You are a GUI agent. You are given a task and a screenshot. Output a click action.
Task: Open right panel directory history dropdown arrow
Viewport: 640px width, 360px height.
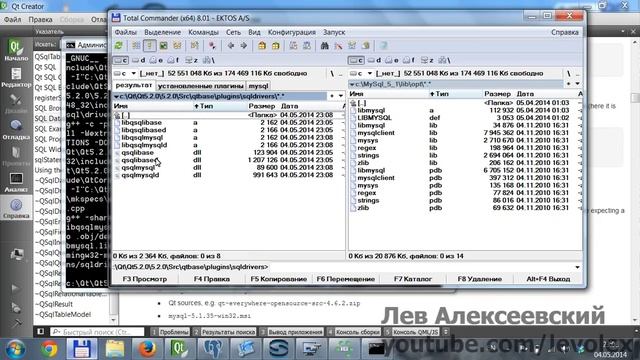pos(578,84)
